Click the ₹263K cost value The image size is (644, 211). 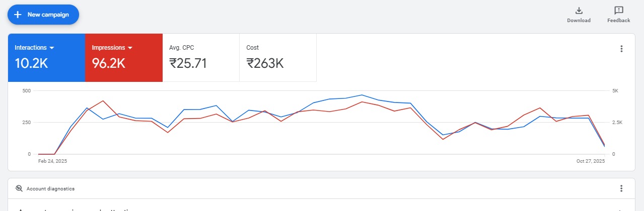(x=265, y=63)
